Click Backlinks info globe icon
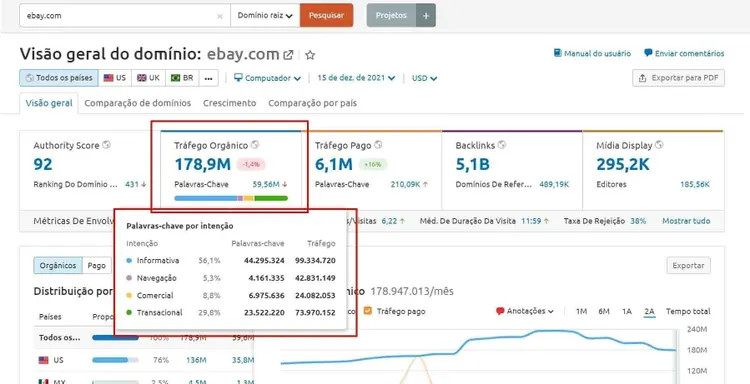Viewport: 750px width, 384px height. click(x=501, y=144)
